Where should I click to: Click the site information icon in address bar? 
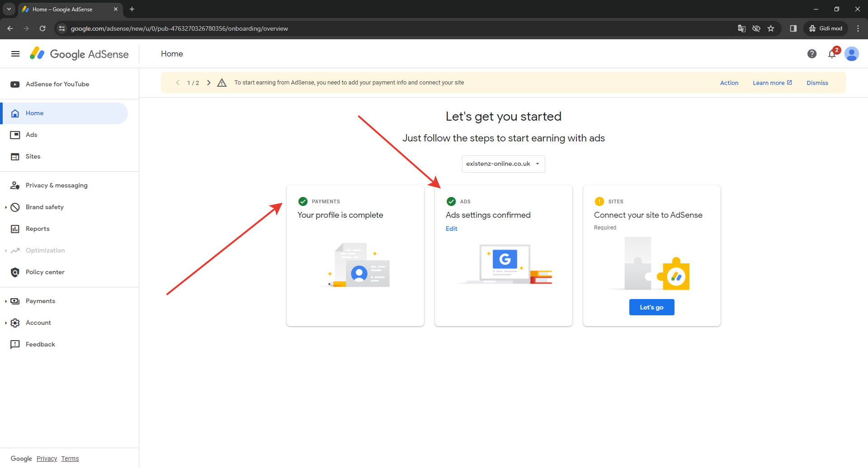(62, 28)
